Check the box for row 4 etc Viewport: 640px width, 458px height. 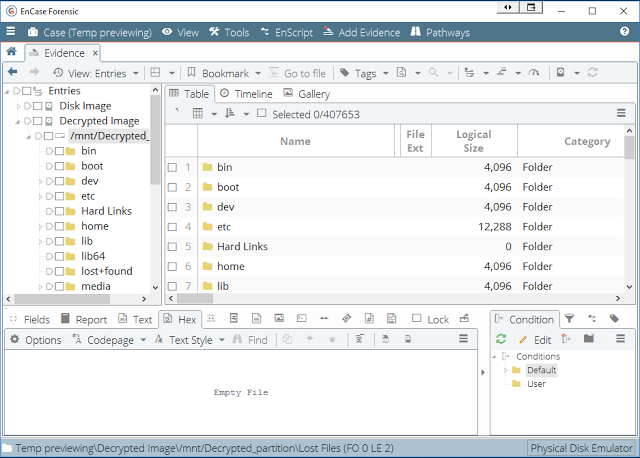172,227
